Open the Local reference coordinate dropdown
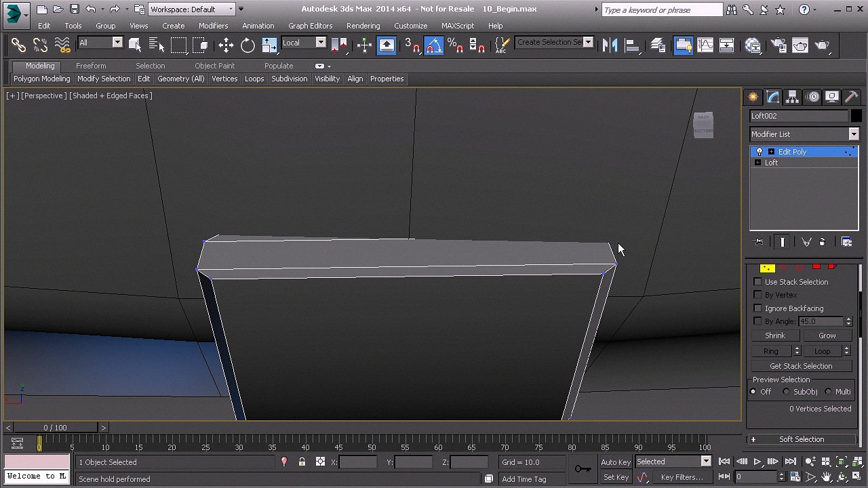This screenshot has width=868, height=488. 303,43
